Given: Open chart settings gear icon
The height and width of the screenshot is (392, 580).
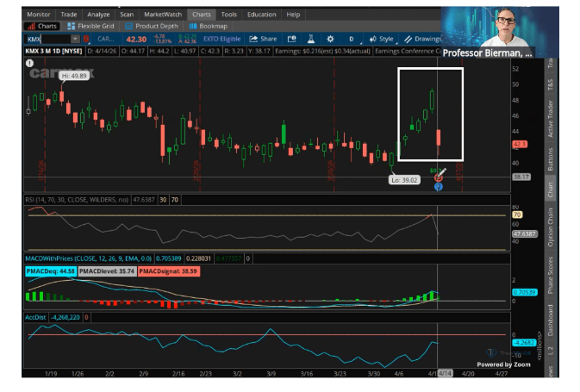Looking at the screenshot, I should pos(330,39).
